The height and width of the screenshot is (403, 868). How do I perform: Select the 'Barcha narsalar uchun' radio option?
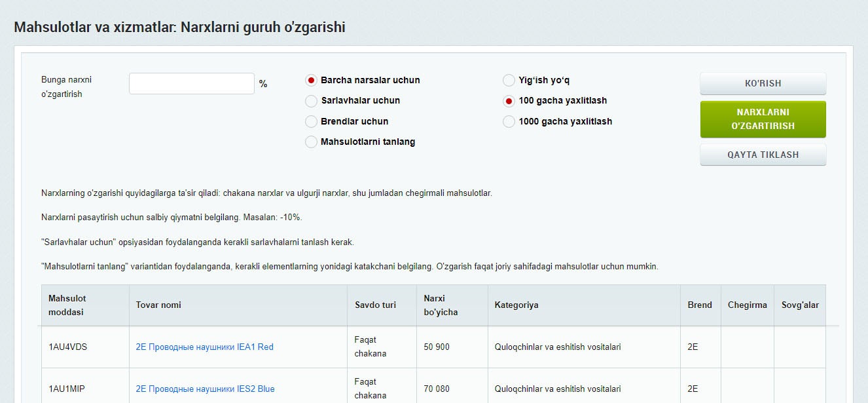(312, 81)
